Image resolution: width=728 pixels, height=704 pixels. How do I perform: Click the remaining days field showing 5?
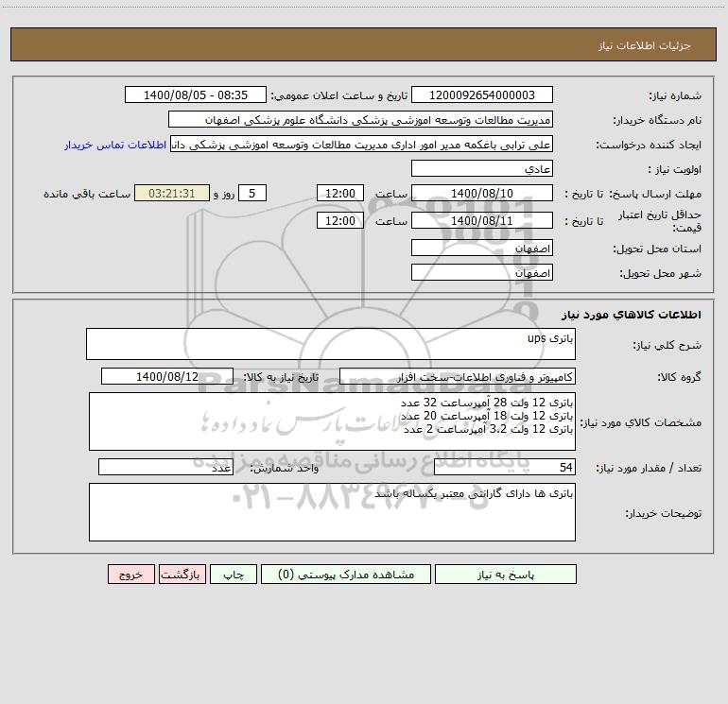point(252,193)
